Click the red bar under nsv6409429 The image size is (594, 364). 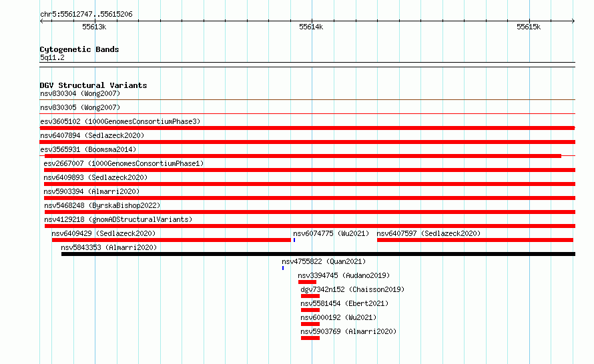pos(172,240)
